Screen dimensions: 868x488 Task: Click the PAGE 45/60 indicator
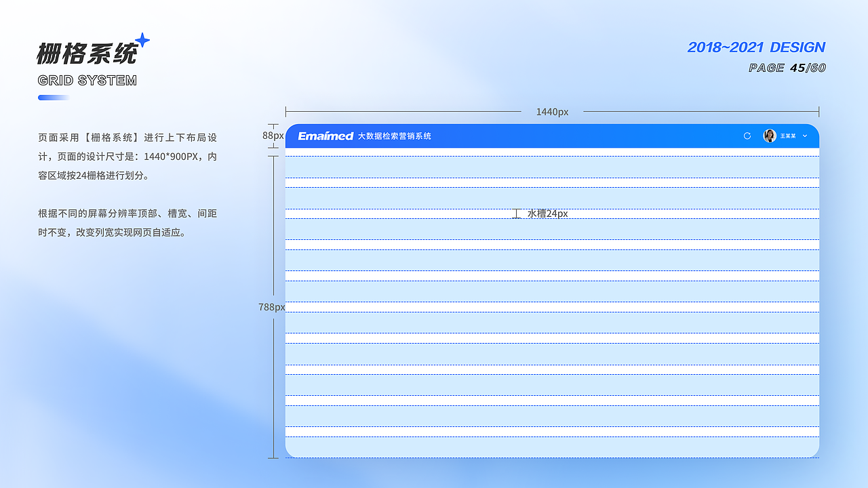787,67
